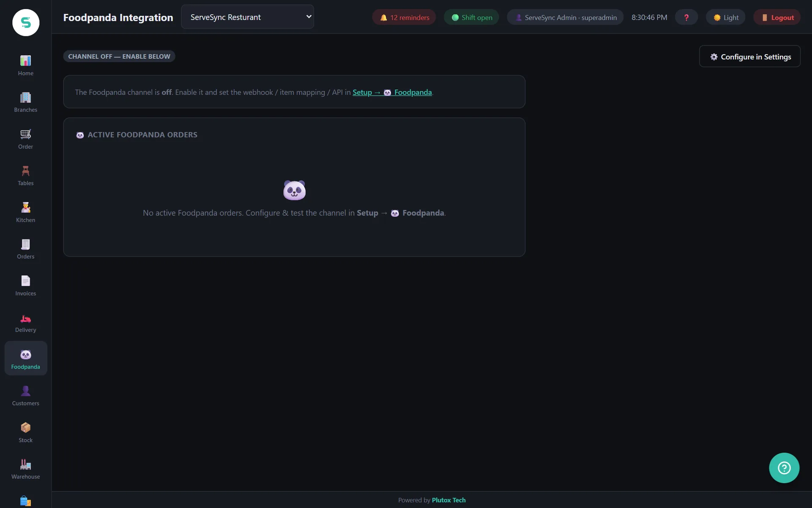Click the No active Foodpanda orders message
The width and height of the screenshot is (812, 508).
294,213
